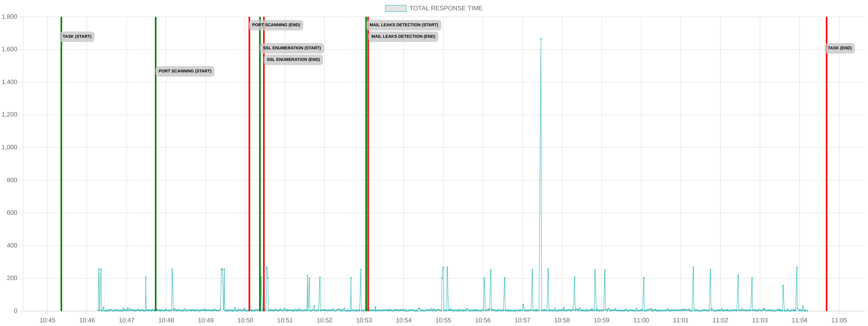Click the 11:01 x-axis tick label
The width and height of the screenshot is (868, 326).
tap(681, 320)
